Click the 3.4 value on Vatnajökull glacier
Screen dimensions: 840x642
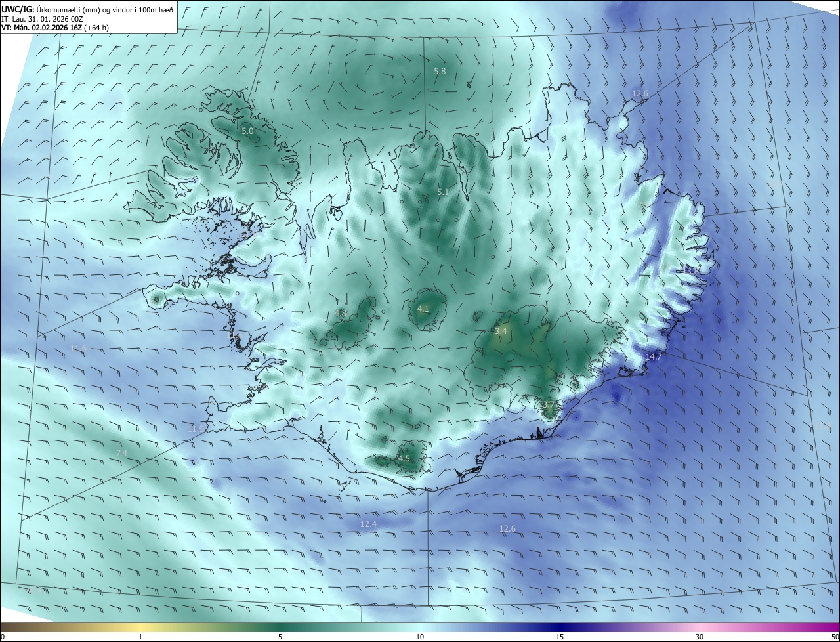[x=501, y=332]
